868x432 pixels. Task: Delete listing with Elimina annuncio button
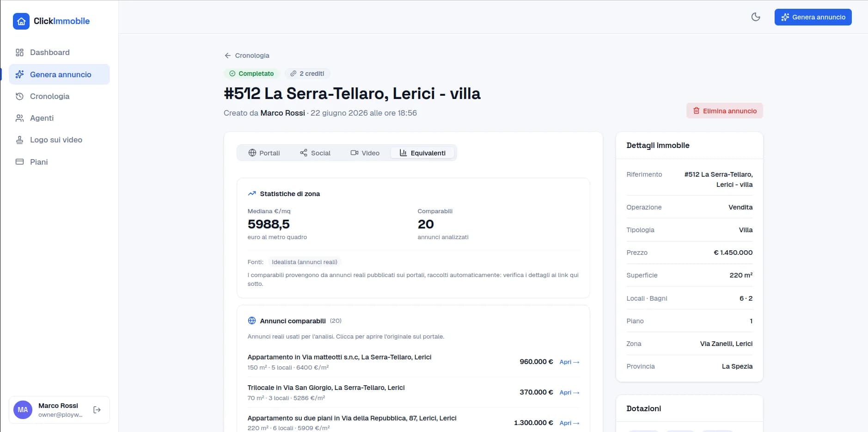click(725, 111)
